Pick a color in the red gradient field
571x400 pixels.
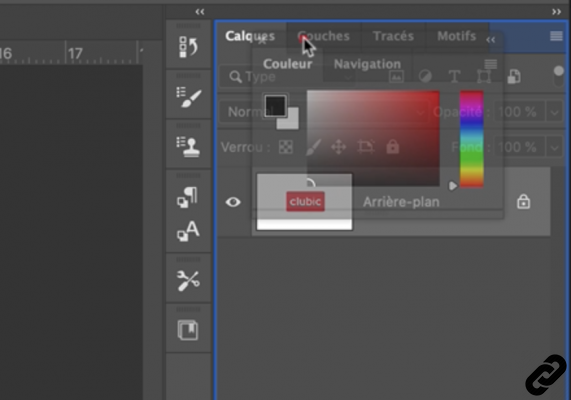tap(373, 139)
